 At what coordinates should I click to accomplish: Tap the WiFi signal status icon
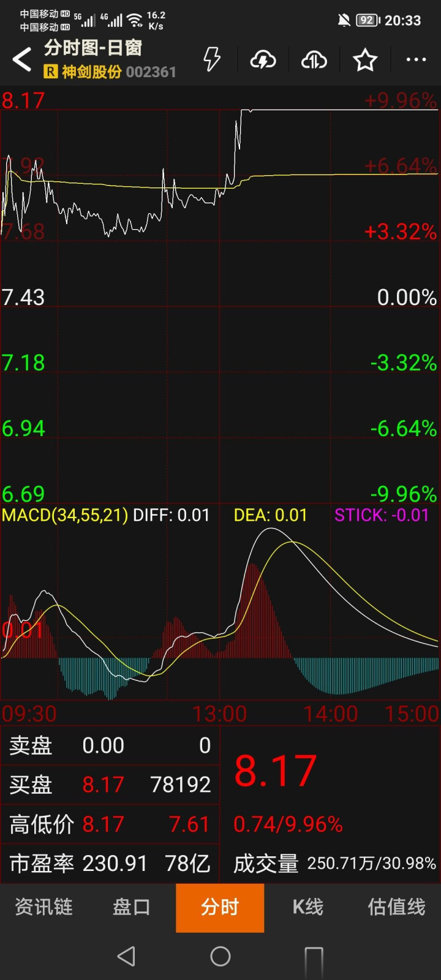click(135, 20)
